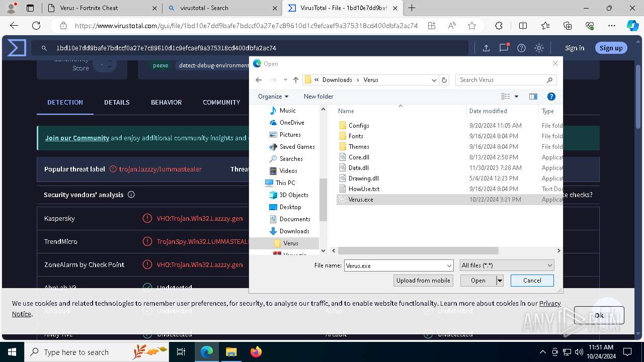
Task: Expand the address path history dropdown
Action: (434, 80)
